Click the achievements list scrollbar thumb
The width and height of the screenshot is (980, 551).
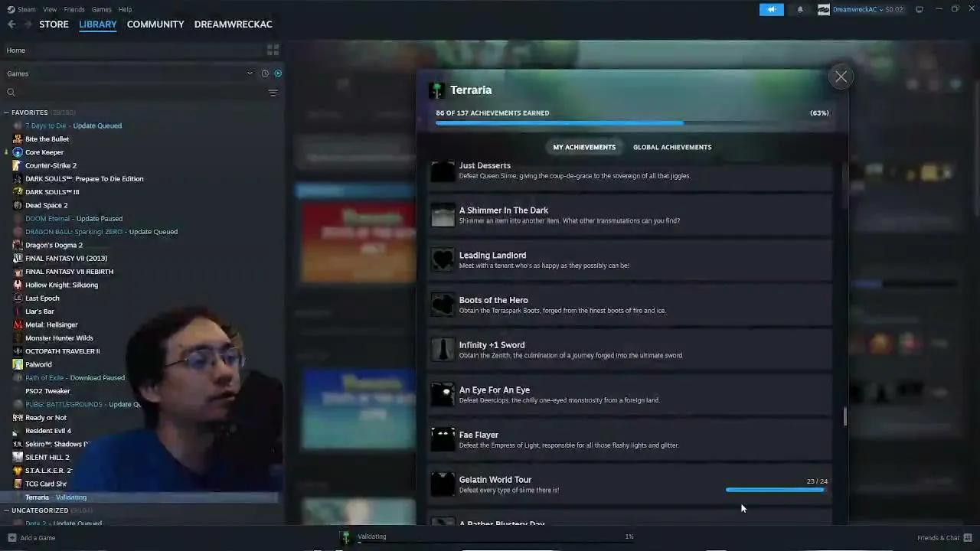pos(845,417)
